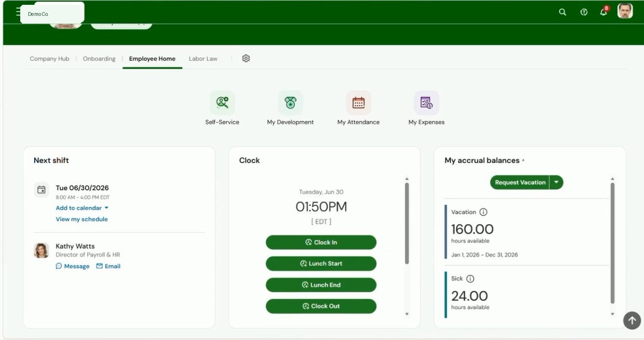
Task: Open the hamburger navigation menu
Action: (18, 12)
